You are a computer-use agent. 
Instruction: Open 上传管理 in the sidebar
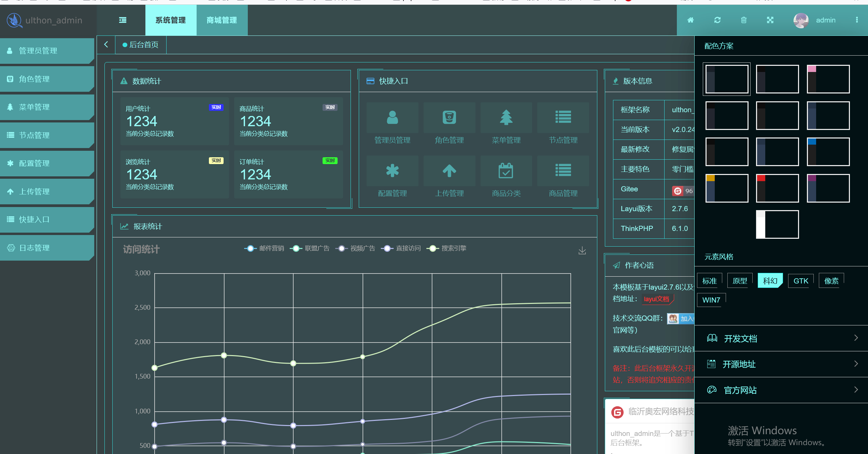tap(47, 192)
